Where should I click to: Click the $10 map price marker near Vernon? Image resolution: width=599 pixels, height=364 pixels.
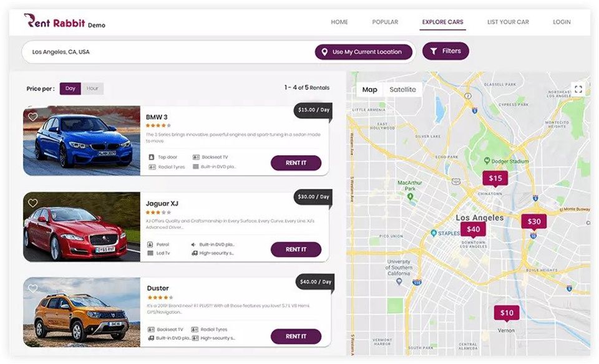[507, 314]
